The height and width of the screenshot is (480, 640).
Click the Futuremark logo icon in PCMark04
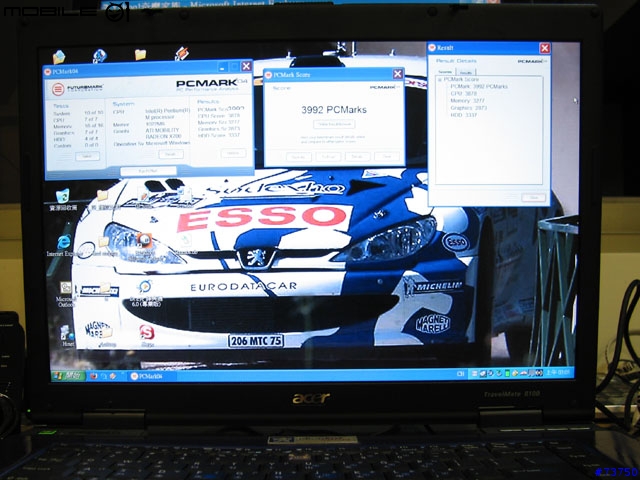pos(58,89)
